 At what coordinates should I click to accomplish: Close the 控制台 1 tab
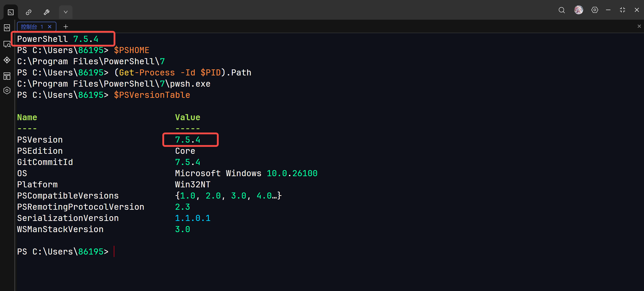point(50,26)
